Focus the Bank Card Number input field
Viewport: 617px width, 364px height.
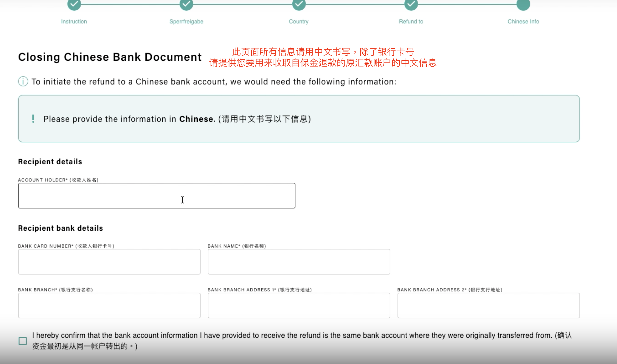(x=109, y=262)
